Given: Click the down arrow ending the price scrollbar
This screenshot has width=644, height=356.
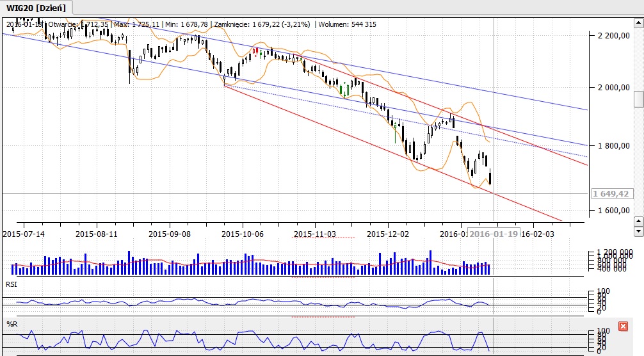Looking at the screenshot, I should (638, 231).
